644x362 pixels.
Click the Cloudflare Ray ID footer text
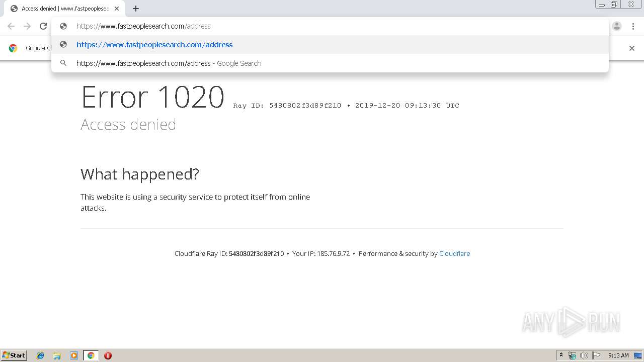click(229, 253)
